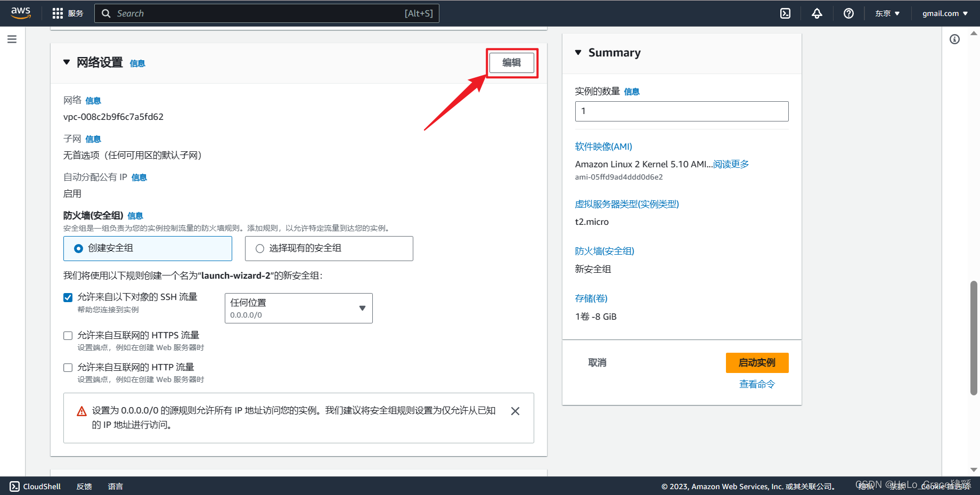The width and height of the screenshot is (980, 495).
Task: Enable the allow HTTPS traffic checkbox
Action: (68, 336)
